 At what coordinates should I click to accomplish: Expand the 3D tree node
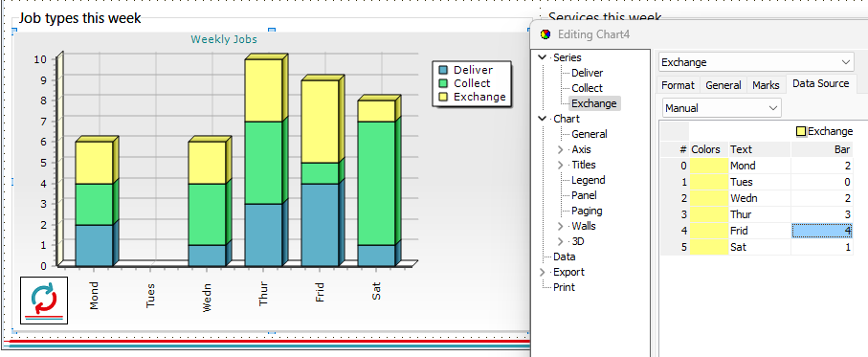pyautogui.click(x=561, y=241)
